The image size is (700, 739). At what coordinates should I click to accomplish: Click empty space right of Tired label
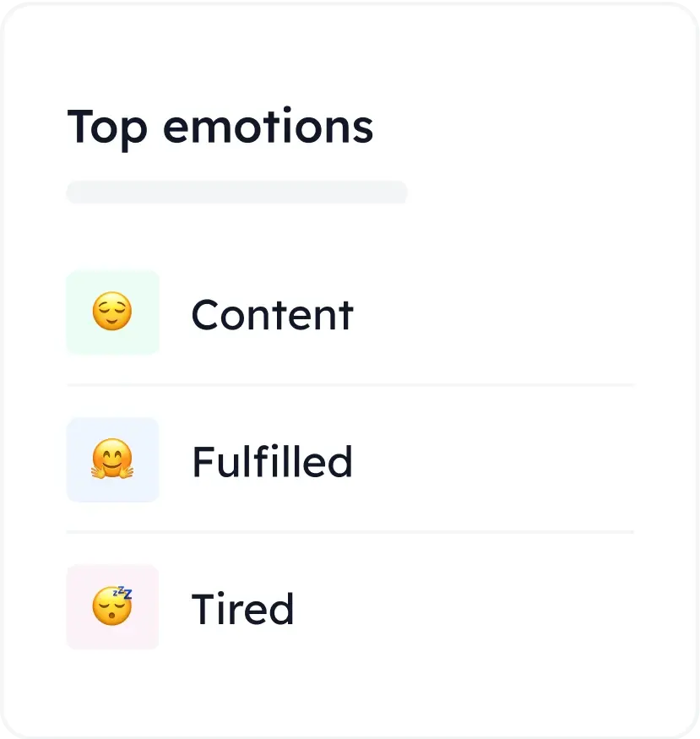click(x=473, y=609)
